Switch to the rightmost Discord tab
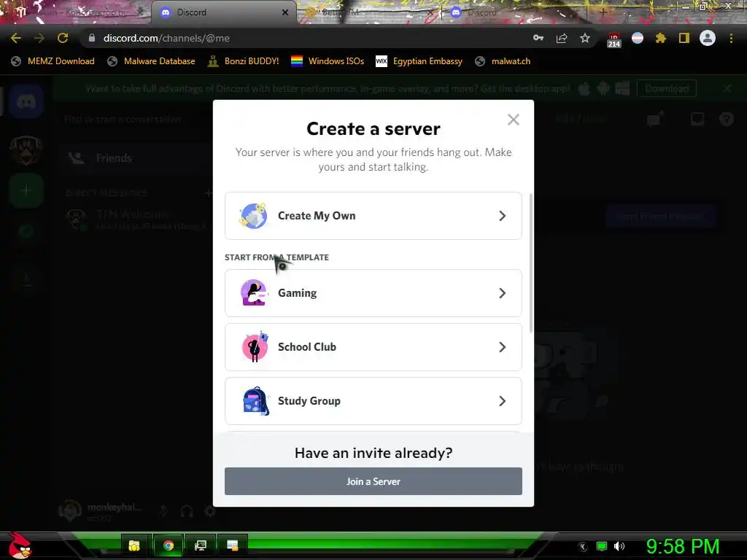747x560 pixels. coord(514,12)
